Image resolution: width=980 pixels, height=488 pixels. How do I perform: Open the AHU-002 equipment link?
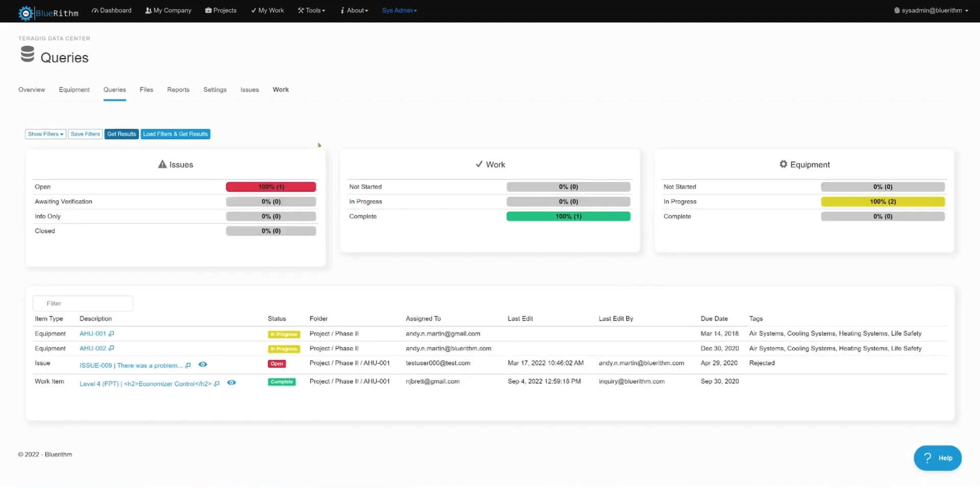(92, 348)
